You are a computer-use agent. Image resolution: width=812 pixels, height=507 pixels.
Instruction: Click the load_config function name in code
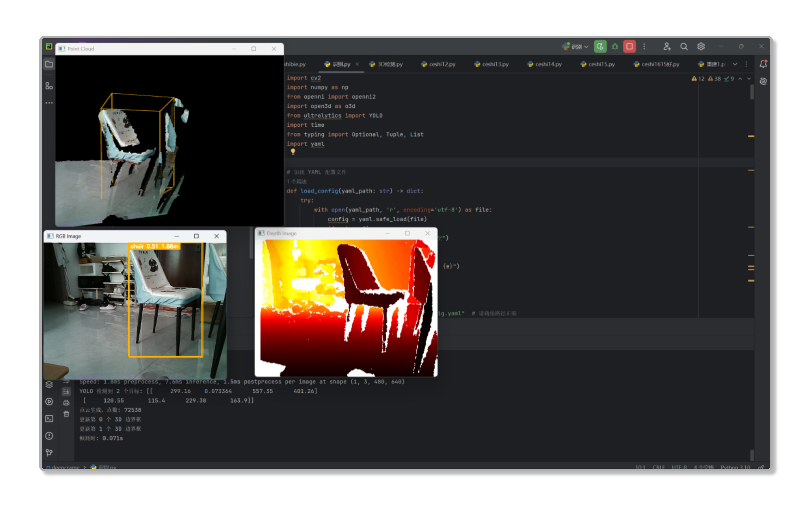click(319, 191)
